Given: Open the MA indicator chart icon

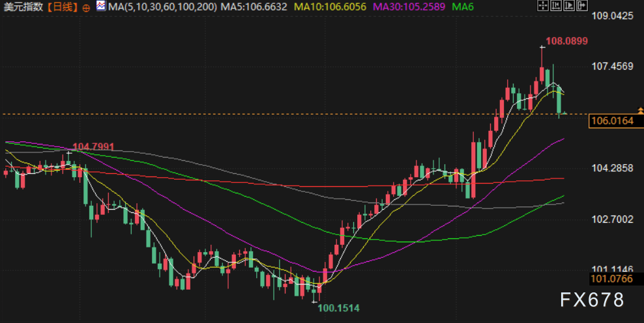Looking at the screenshot, I should [x=101, y=6].
